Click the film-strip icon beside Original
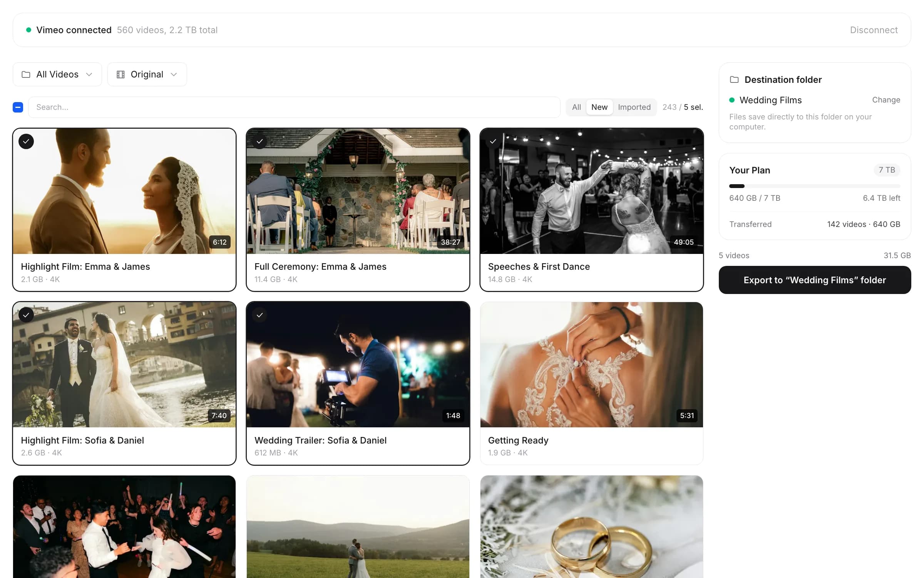This screenshot has width=924, height=578. point(121,74)
